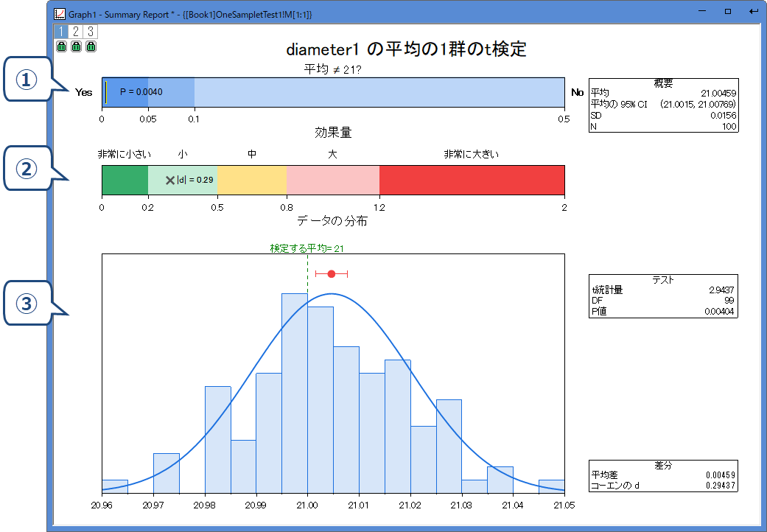Select the 差分 difference table
This screenshot has height=532, width=767.
click(663, 475)
